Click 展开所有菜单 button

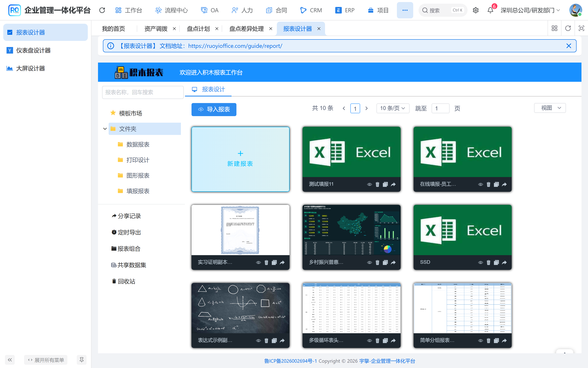click(x=46, y=360)
